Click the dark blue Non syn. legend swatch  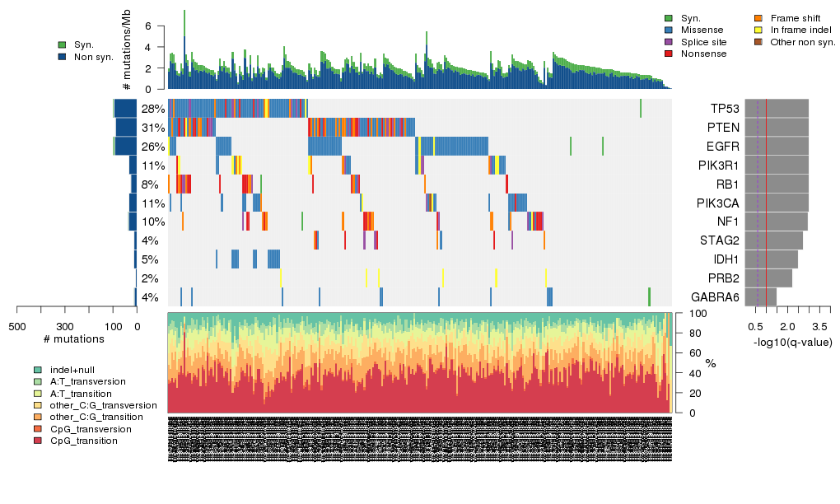63,57
